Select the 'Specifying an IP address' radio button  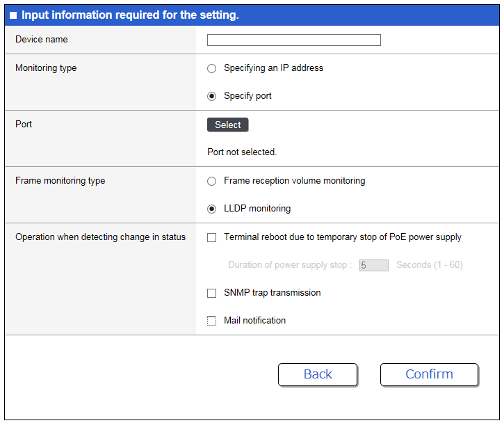coord(212,68)
